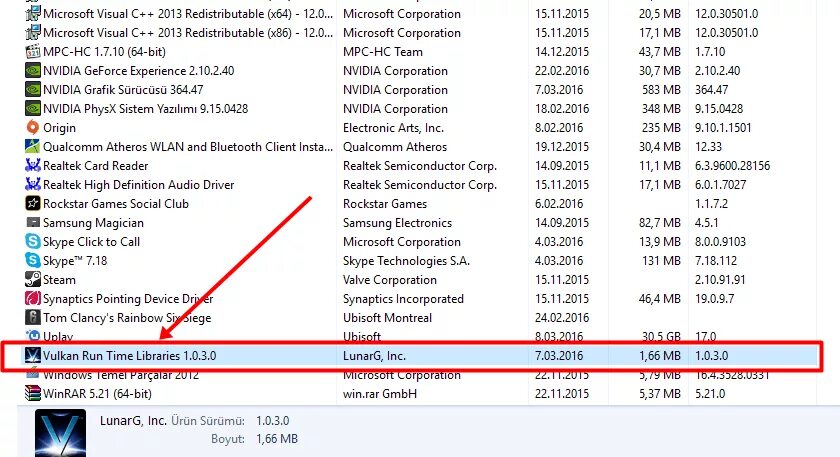Click the Visual C++ 2013 x64 icon
The width and height of the screenshot is (840, 457).
(33, 14)
